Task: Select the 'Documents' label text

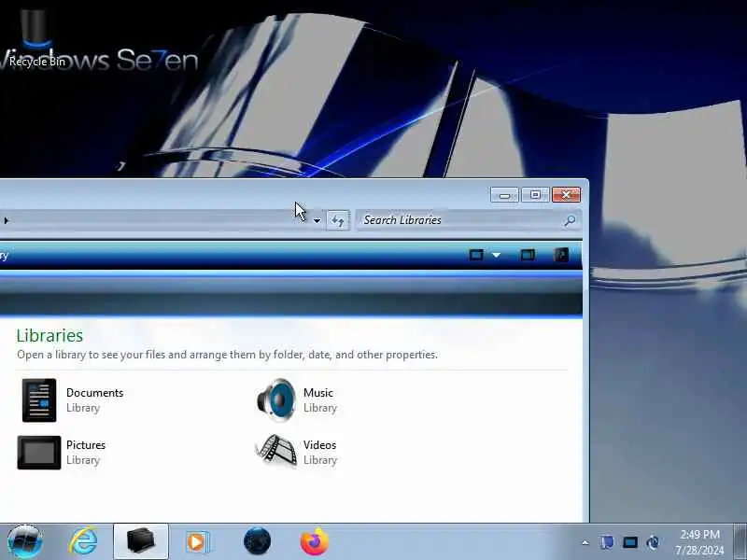Action: click(95, 393)
